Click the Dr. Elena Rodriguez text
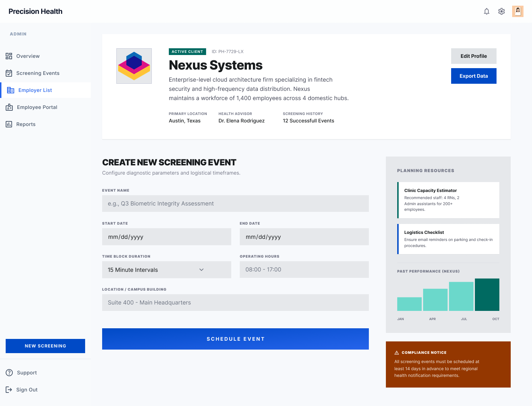This screenshot has width=532, height=406. click(242, 121)
